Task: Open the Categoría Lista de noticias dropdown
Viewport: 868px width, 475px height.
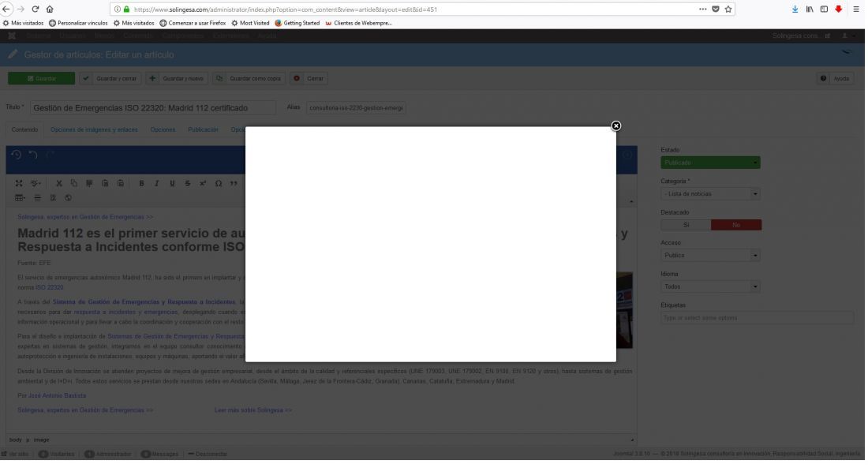Action: pos(710,194)
